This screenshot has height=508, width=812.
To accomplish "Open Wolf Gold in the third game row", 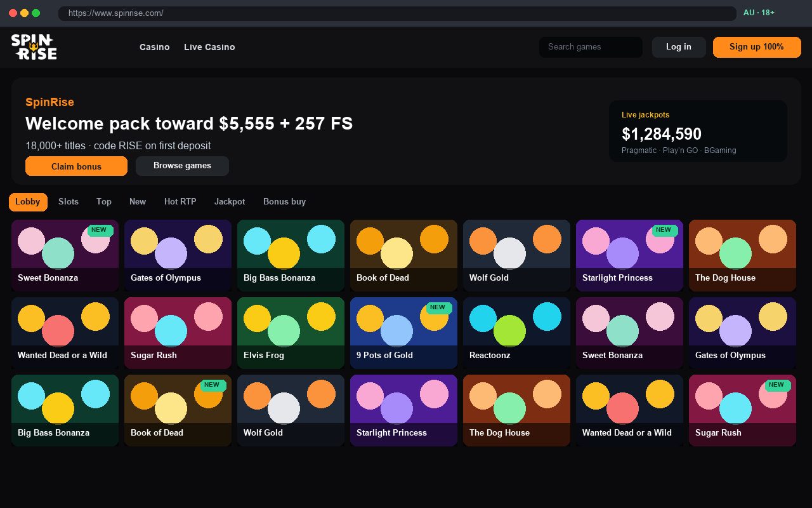I will tap(291, 410).
